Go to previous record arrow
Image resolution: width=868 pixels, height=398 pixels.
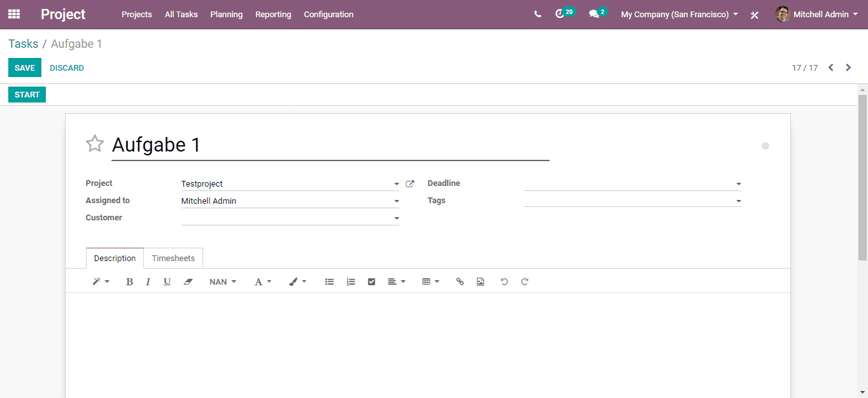pyautogui.click(x=831, y=68)
